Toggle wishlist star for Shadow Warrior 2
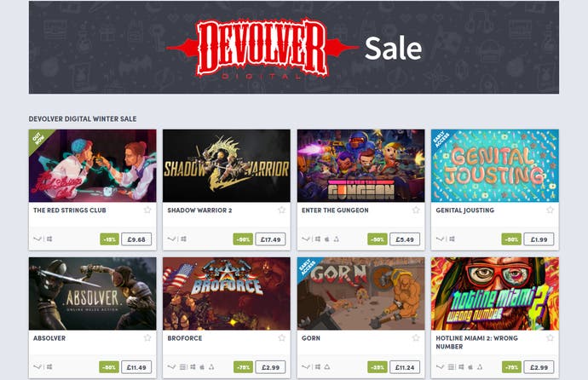 click(281, 210)
